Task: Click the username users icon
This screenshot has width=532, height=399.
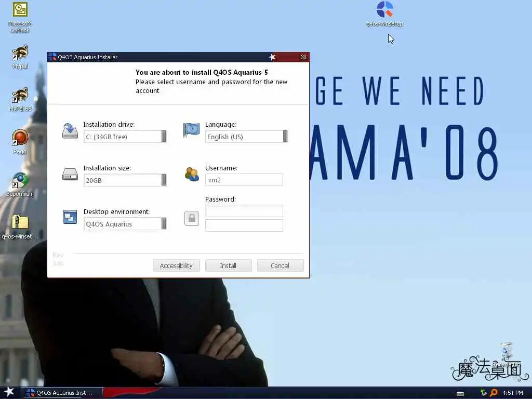Action: click(x=192, y=174)
